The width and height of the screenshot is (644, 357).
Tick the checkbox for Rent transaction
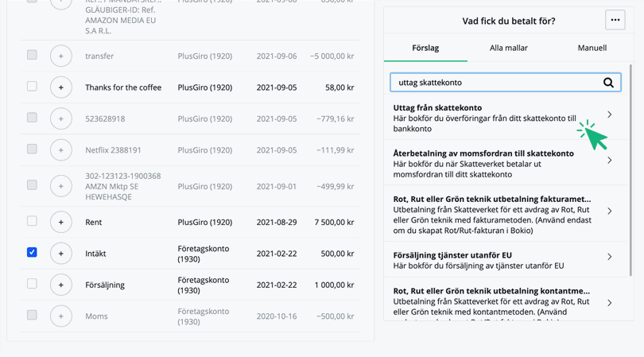[x=32, y=221]
